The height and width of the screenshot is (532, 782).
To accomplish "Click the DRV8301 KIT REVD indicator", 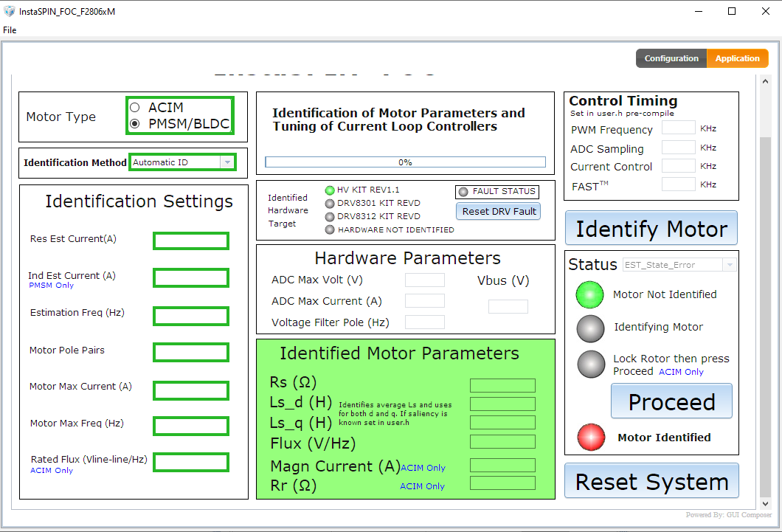I will pos(330,204).
